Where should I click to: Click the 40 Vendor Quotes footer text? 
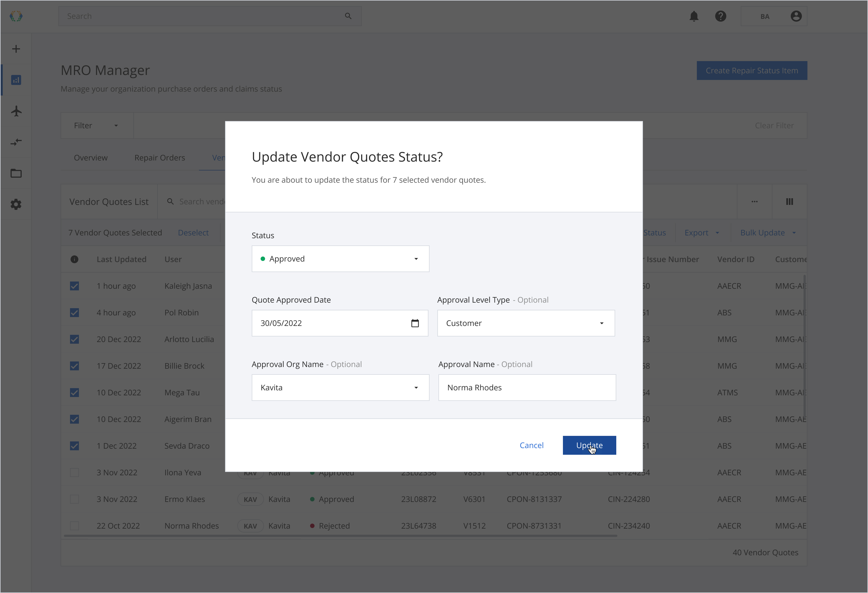pyautogui.click(x=765, y=553)
